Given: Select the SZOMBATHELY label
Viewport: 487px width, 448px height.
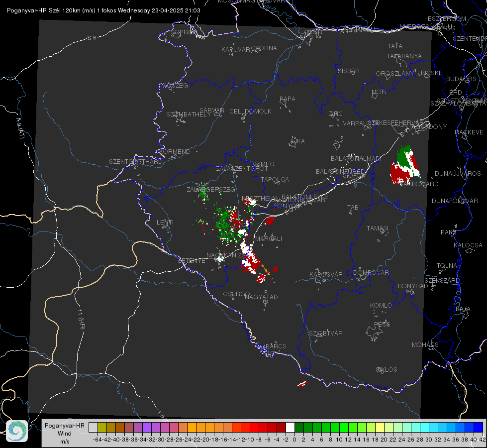Looking at the screenshot, I should (188, 114).
